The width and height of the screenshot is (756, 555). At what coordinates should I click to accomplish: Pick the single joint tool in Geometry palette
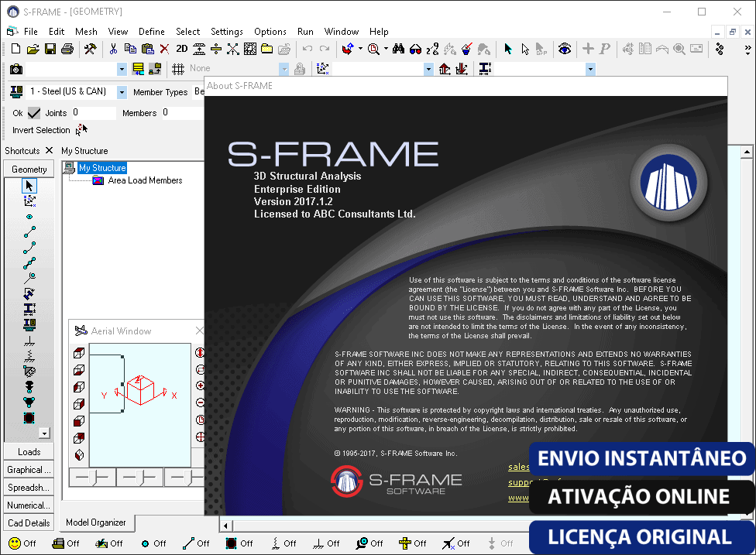(29, 217)
